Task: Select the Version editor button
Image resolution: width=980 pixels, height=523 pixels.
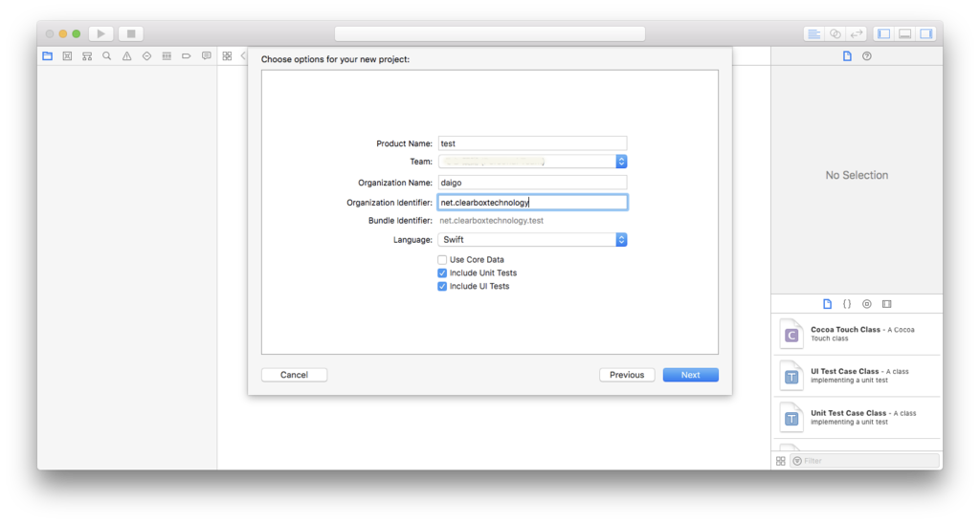Action: tap(857, 33)
